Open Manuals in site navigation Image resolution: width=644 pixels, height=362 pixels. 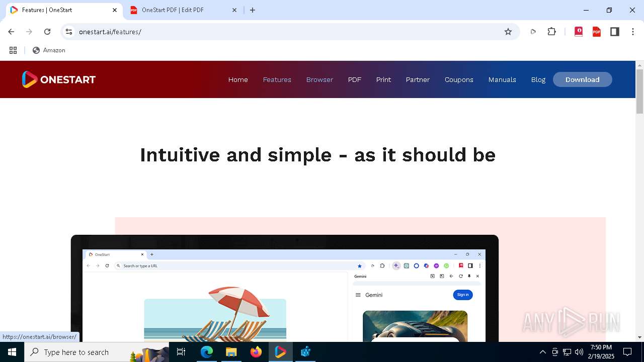(502, 79)
